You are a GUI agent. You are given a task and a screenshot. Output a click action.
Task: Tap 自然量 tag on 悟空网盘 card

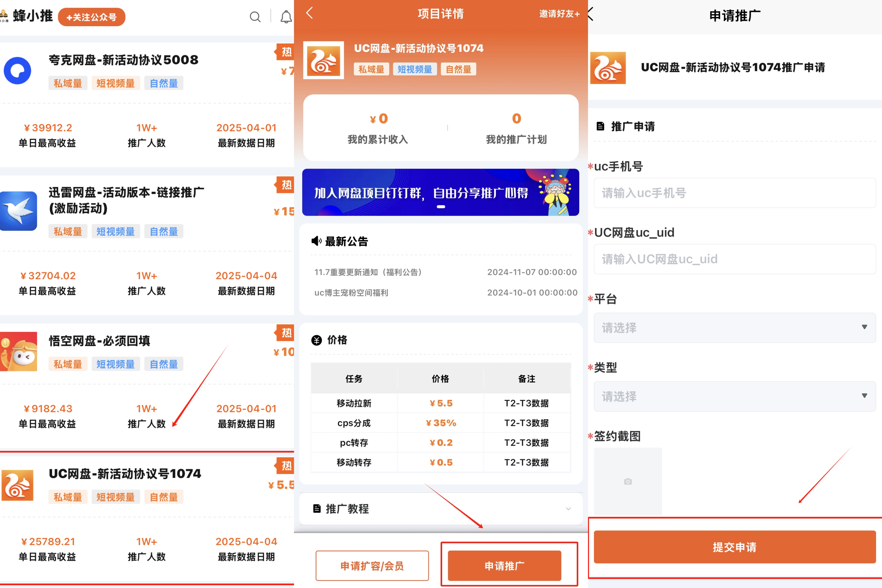[x=164, y=364]
